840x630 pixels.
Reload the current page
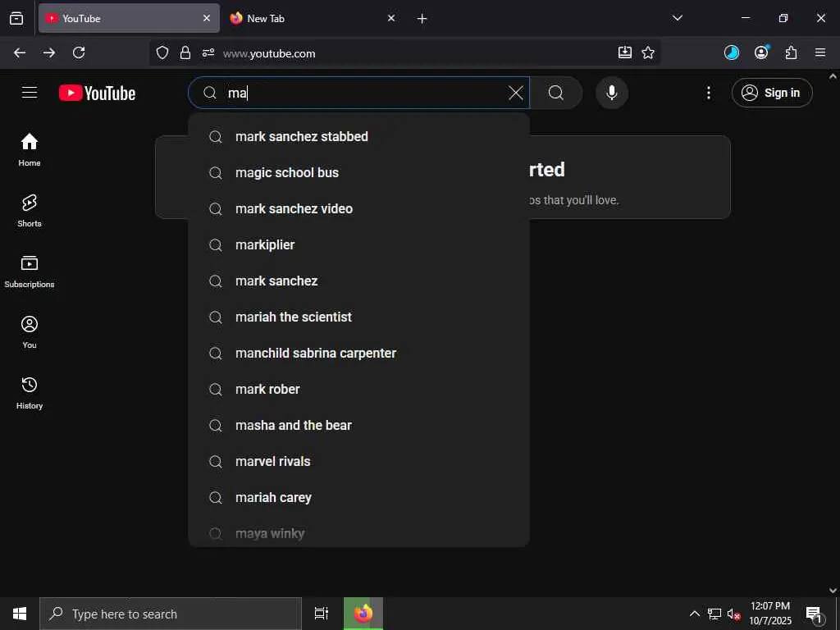point(79,52)
